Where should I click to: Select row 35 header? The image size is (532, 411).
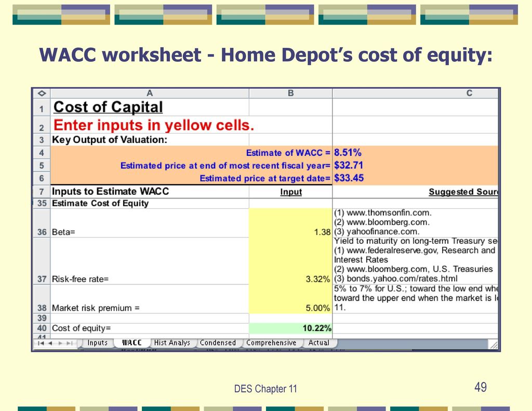tap(42, 203)
